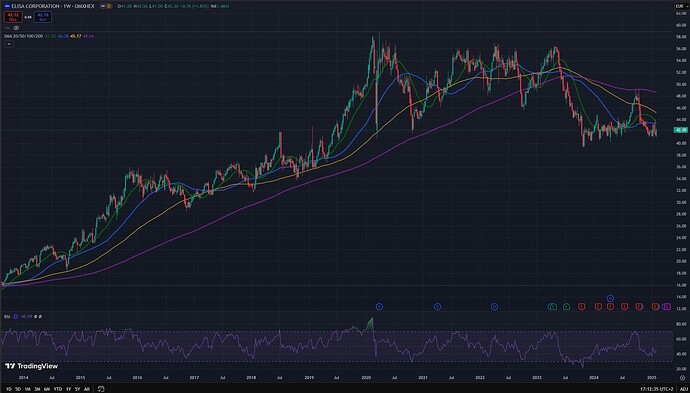The width and height of the screenshot is (690, 393).
Task: Open the RSI indicator legend label
Action: tap(7, 316)
